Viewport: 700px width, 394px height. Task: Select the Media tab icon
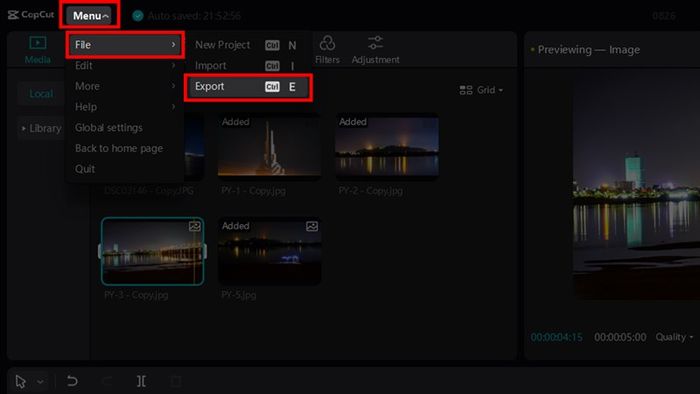tap(38, 43)
